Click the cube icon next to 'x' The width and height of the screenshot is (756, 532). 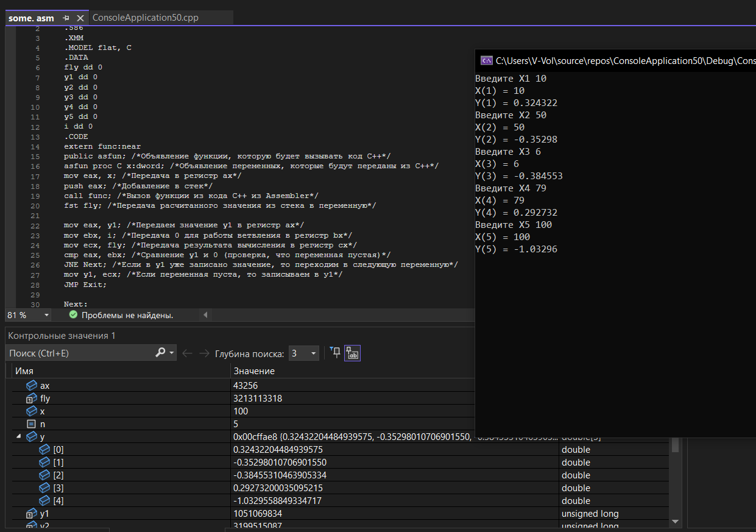(31, 411)
